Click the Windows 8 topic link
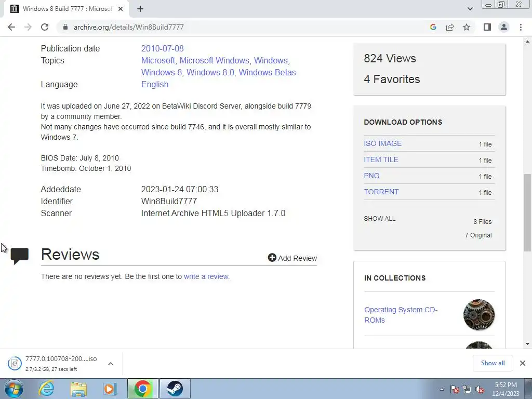Image resolution: width=532 pixels, height=399 pixels. point(161,72)
